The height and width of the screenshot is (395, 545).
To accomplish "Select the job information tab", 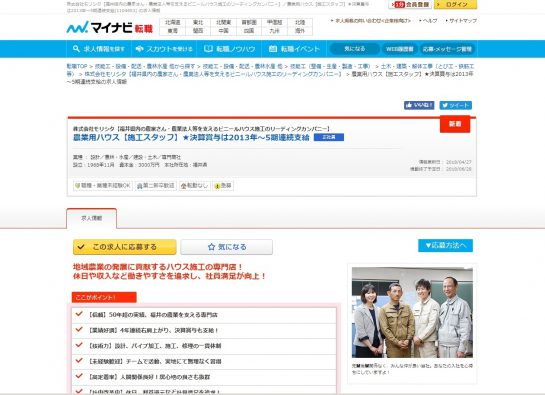I will 91,218.
